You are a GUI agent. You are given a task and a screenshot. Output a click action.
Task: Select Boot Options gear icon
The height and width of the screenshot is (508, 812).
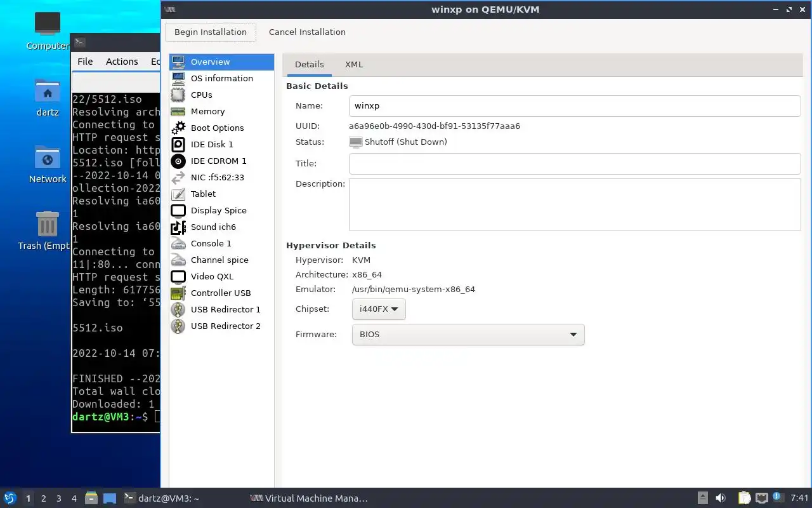(x=178, y=128)
